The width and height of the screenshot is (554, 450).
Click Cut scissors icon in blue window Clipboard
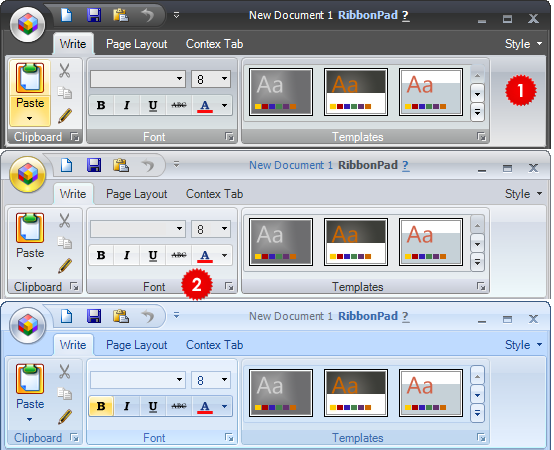tap(64, 372)
